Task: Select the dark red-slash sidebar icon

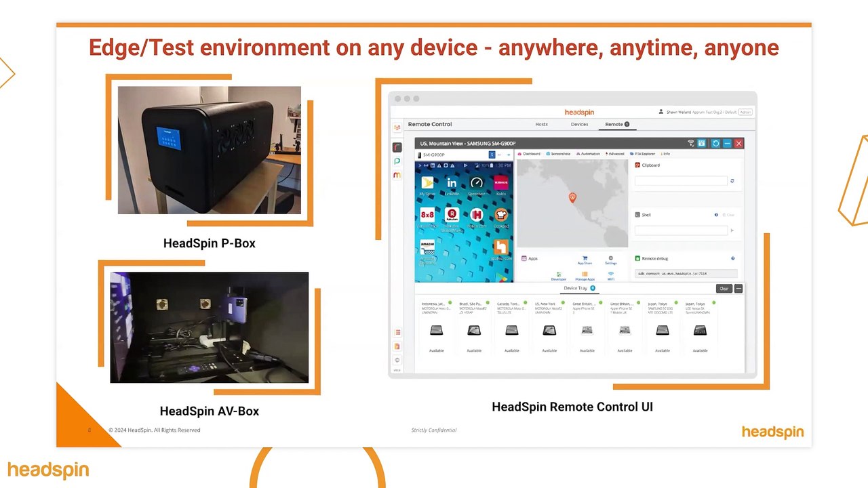Action: pyautogui.click(x=397, y=147)
